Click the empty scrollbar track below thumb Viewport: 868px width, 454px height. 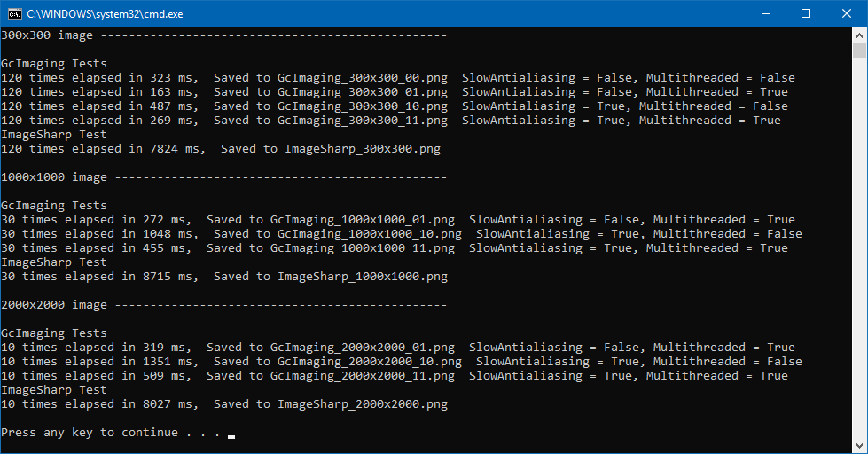(859, 249)
